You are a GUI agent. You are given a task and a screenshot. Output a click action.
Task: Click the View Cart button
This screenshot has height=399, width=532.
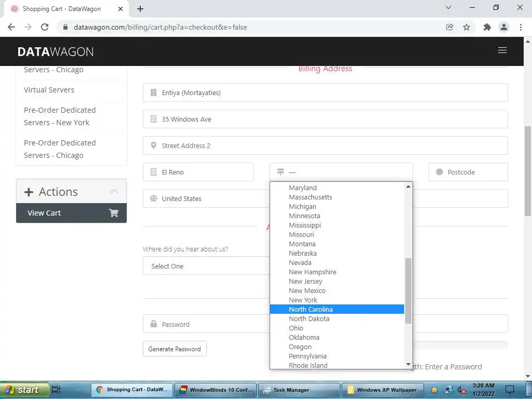click(x=71, y=213)
